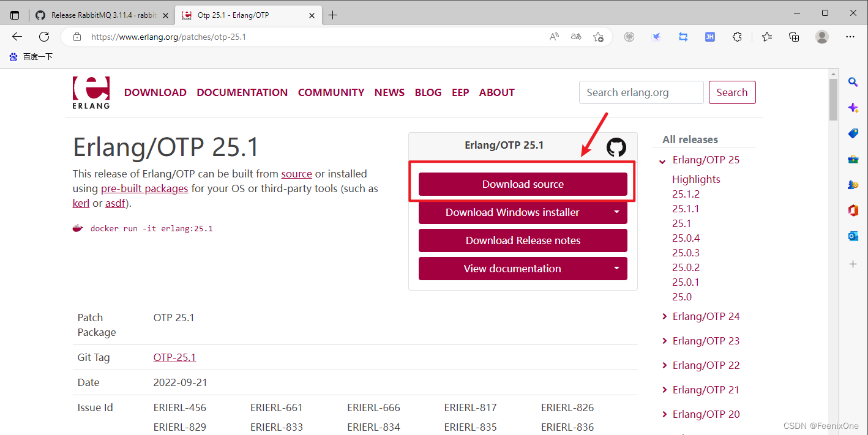Open the GitHub repository icon
Screen dimensions: 868x435
click(616, 147)
